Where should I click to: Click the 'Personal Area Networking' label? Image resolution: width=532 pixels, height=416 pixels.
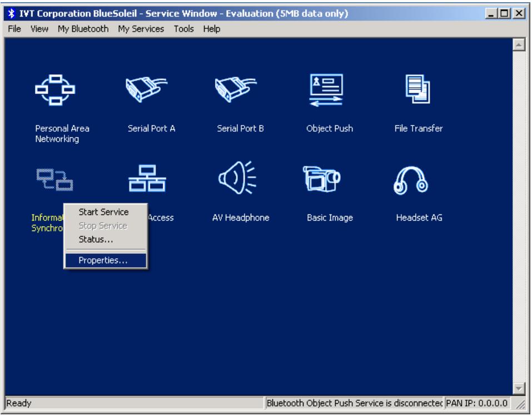[x=62, y=134]
